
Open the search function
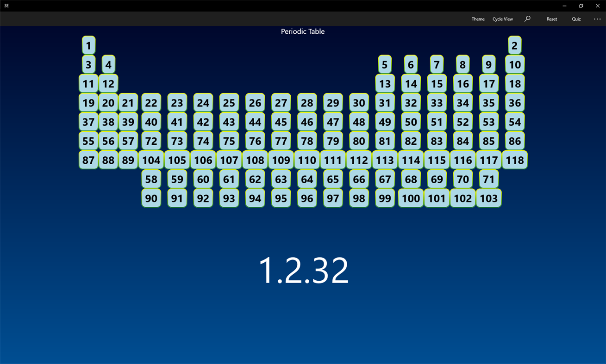click(527, 19)
